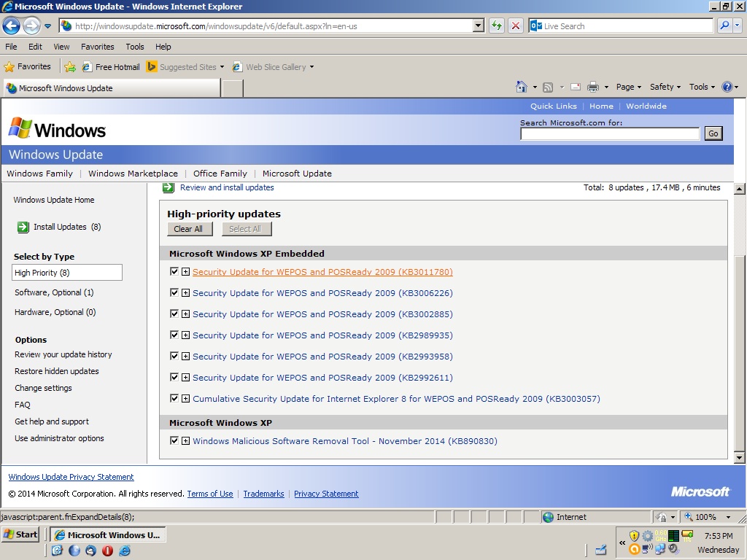This screenshot has width=747, height=560.
Task: Open the Safety dropdown menu
Action: 665,87
